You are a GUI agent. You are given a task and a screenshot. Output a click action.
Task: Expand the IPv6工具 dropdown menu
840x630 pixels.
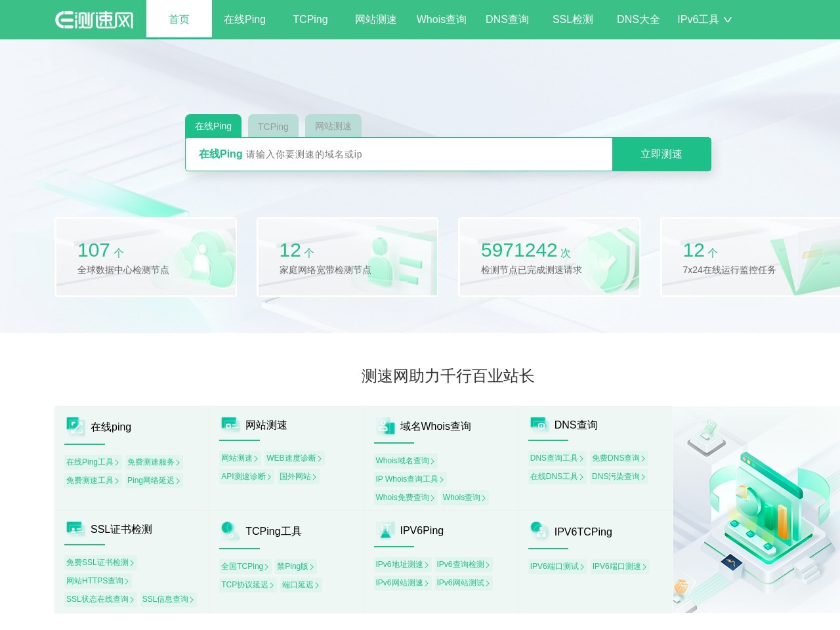pyautogui.click(x=703, y=20)
